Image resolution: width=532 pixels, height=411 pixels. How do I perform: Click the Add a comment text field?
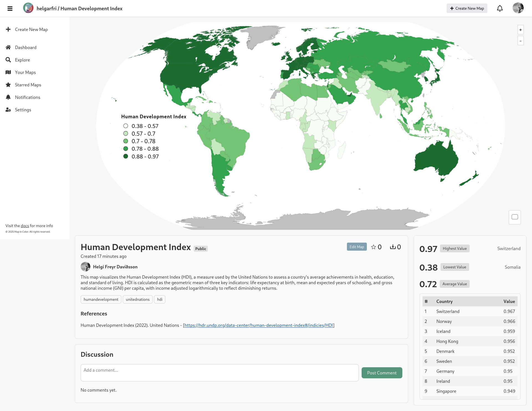(x=219, y=373)
